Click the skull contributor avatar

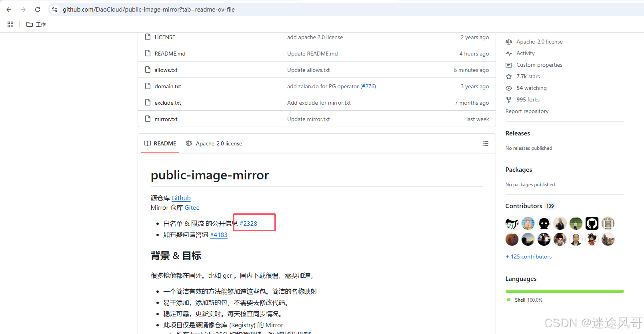point(544,223)
